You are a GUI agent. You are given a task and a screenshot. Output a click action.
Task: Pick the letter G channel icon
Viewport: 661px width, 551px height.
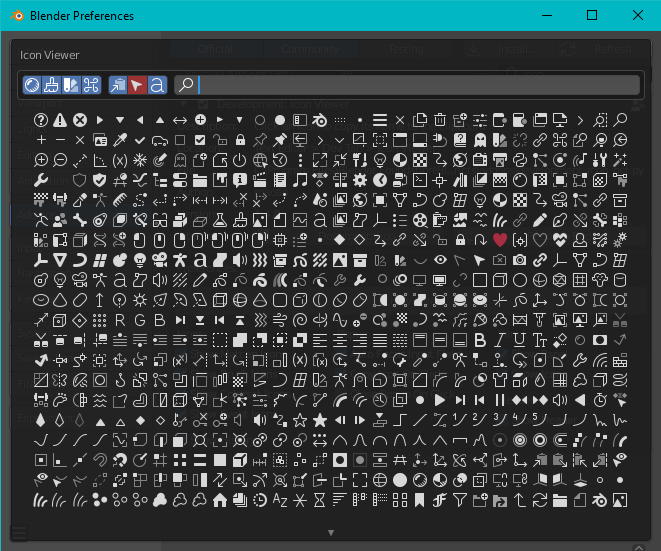click(x=140, y=320)
